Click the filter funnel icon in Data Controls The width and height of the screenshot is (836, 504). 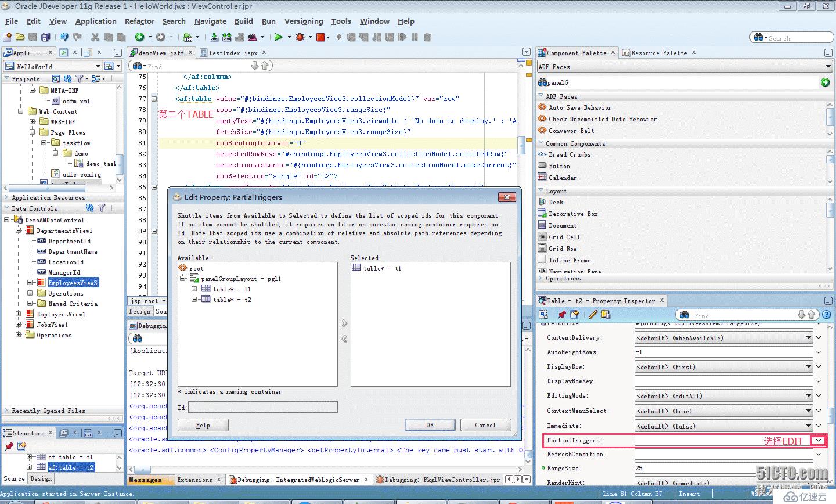(102, 208)
